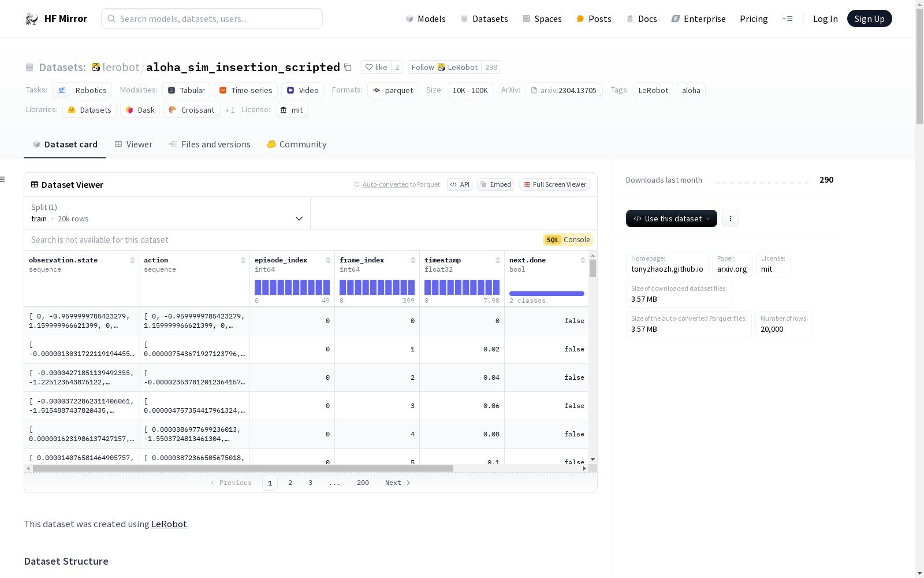Sort by observation.state column
The width and height of the screenshot is (924, 578).
(x=132, y=260)
